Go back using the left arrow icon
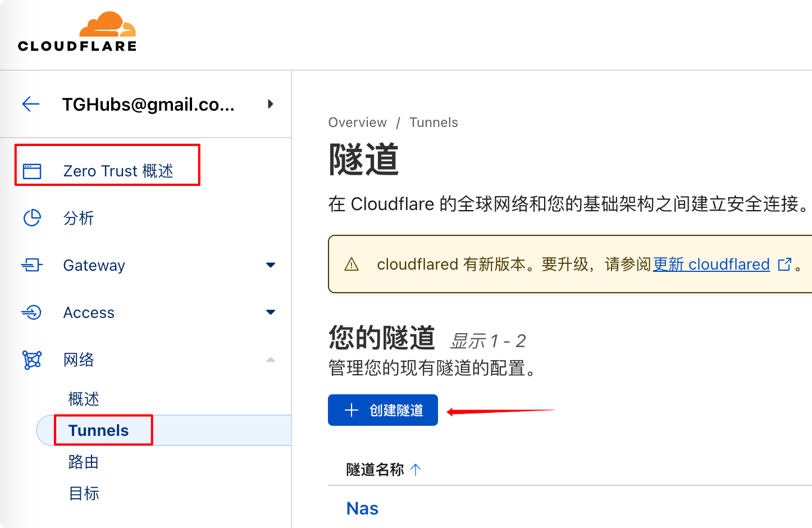Viewport: 812px width, 528px height. (x=31, y=104)
